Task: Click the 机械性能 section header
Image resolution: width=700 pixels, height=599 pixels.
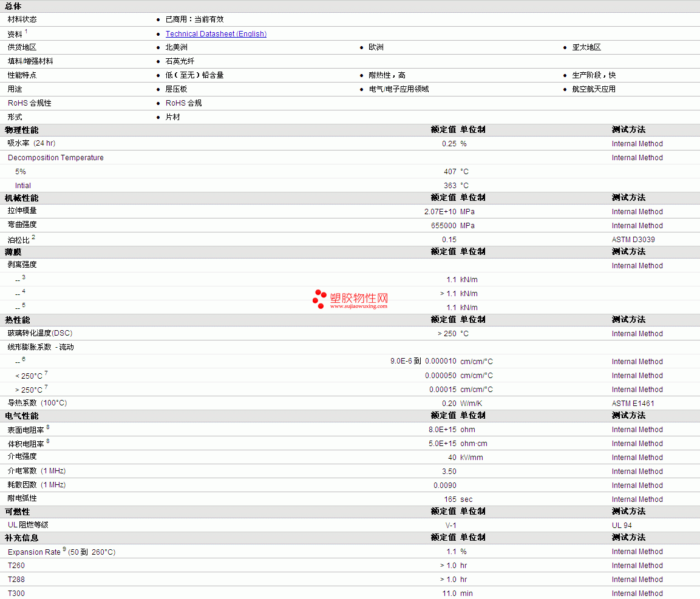Action: click(x=21, y=198)
